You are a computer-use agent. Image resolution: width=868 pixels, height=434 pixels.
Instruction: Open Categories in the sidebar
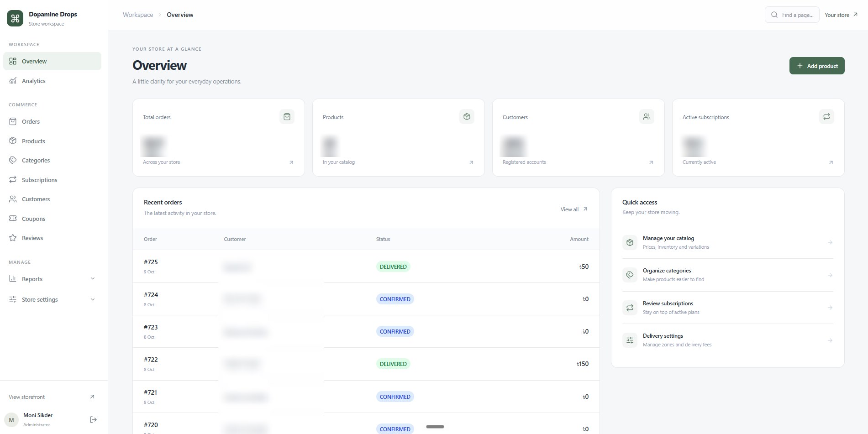point(52,160)
